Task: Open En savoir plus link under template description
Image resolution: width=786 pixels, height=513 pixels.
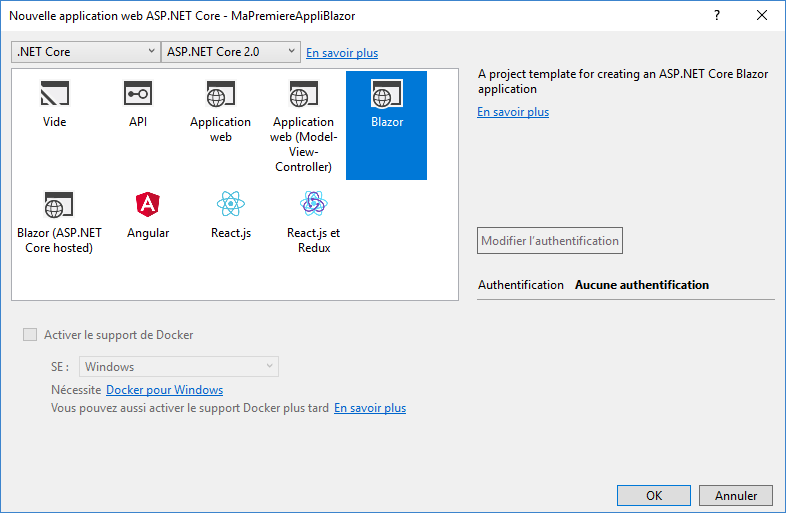Action: 513,112
